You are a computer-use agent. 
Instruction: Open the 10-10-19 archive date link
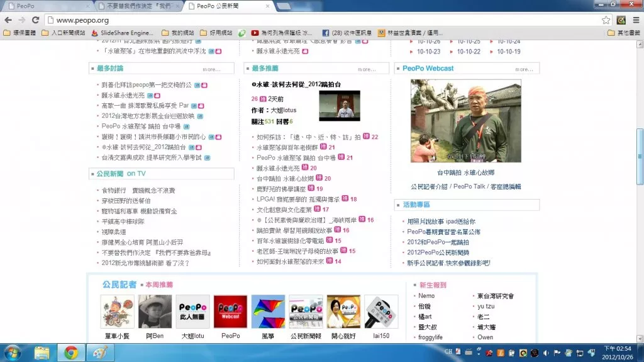[x=508, y=52]
